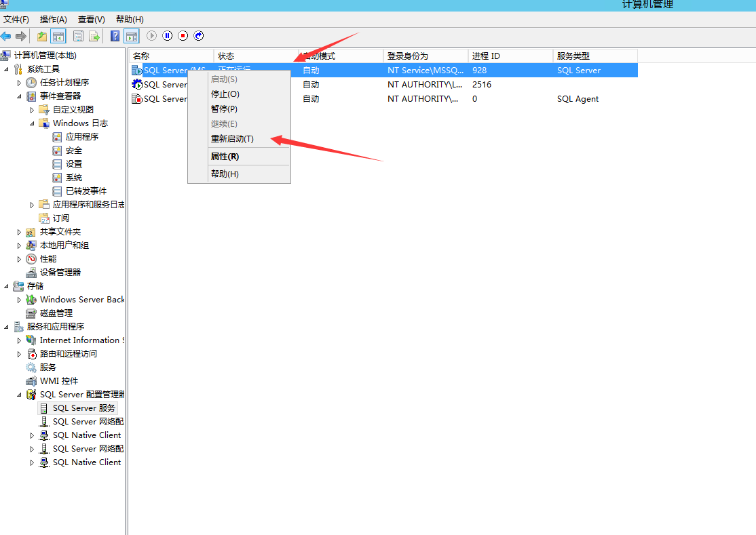Restart the service via the blue restart icon
Viewport: 756px width, 535px height.
pos(197,35)
